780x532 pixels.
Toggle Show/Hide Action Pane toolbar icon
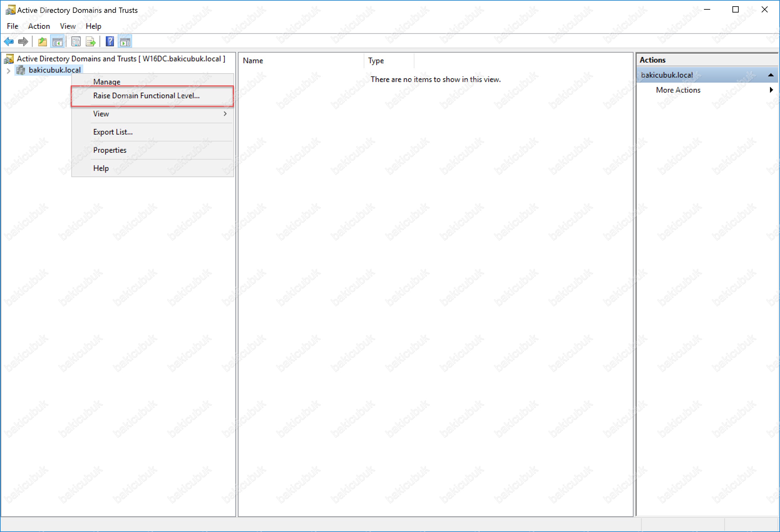coord(125,42)
